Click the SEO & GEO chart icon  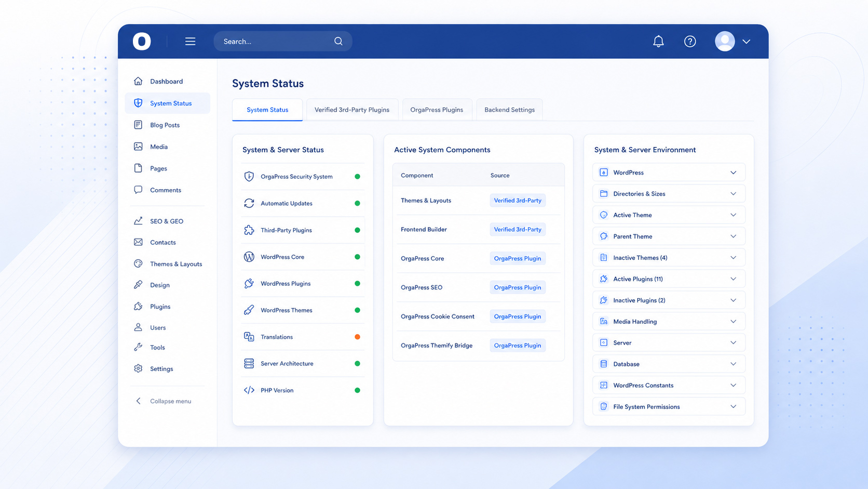(x=138, y=221)
